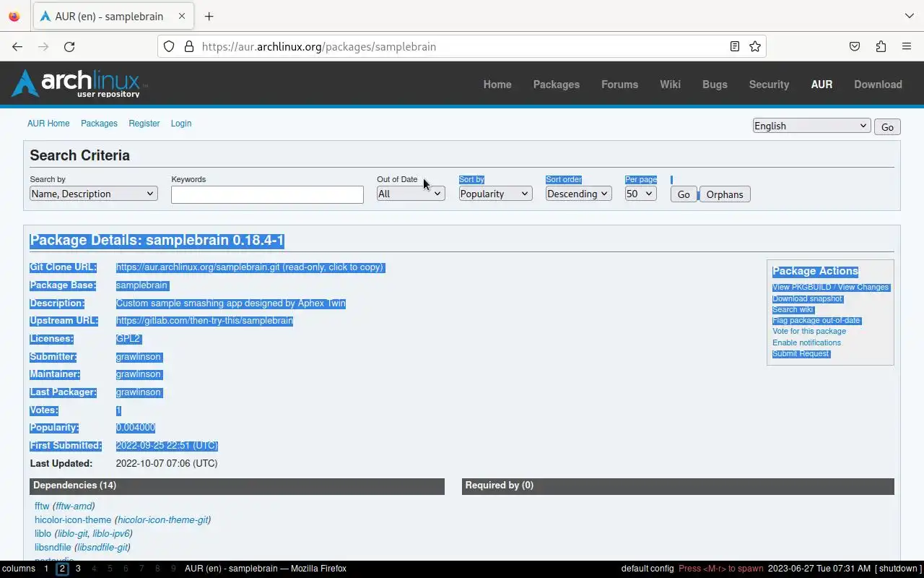Open the Download navigation item

click(x=878, y=85)
